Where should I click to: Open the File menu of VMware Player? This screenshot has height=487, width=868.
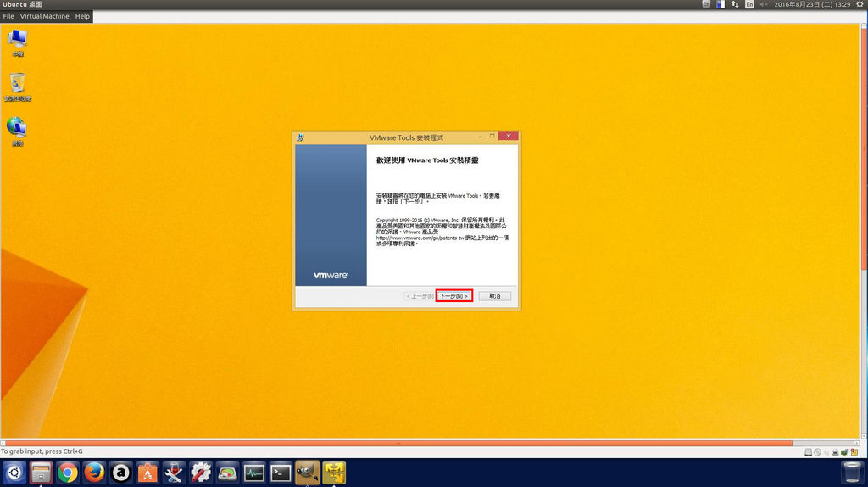point(8,16)
